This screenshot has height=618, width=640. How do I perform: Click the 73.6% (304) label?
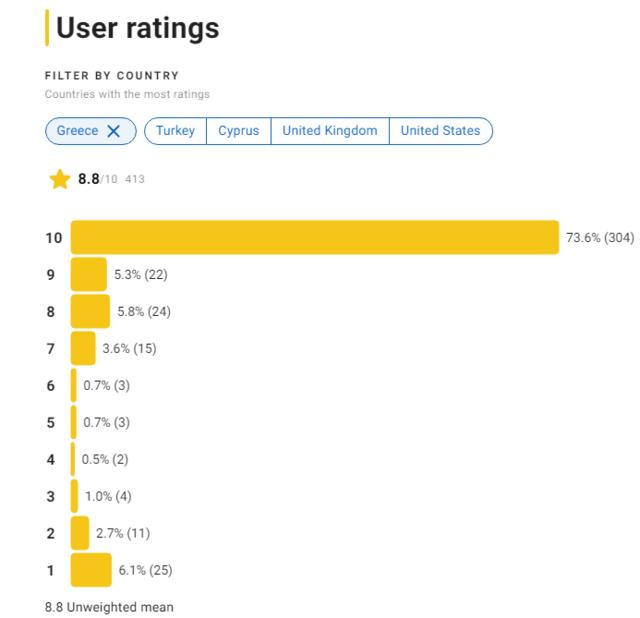click(600, 238)
